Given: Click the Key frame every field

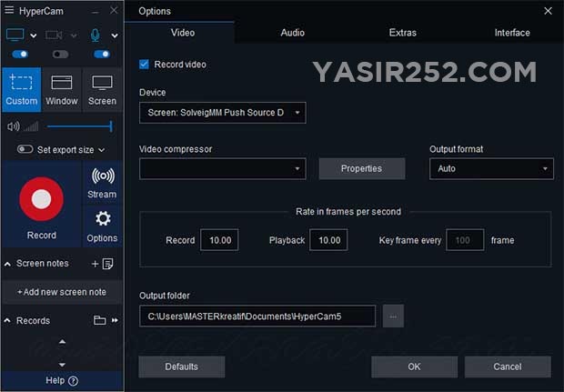Looking at the screenshot, I should (465, 240).
